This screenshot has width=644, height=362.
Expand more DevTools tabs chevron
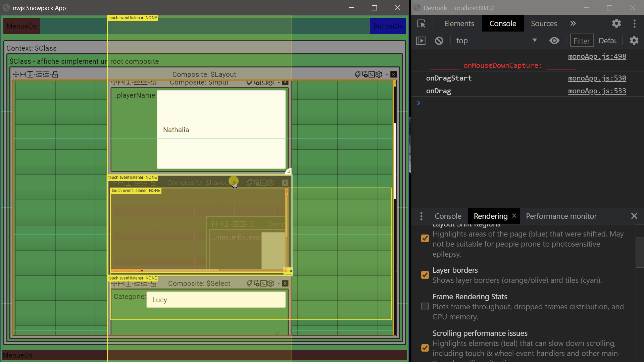pos(573,23)
